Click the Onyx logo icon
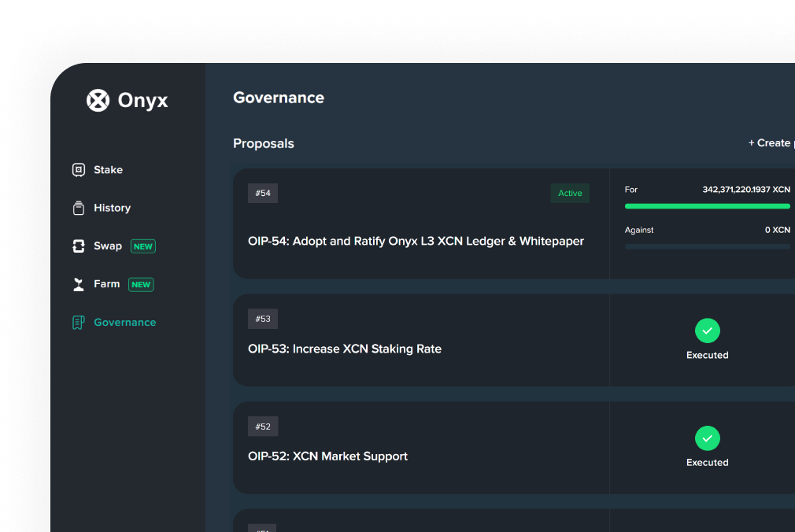This screenshot has height=532, width=795. 98,101
